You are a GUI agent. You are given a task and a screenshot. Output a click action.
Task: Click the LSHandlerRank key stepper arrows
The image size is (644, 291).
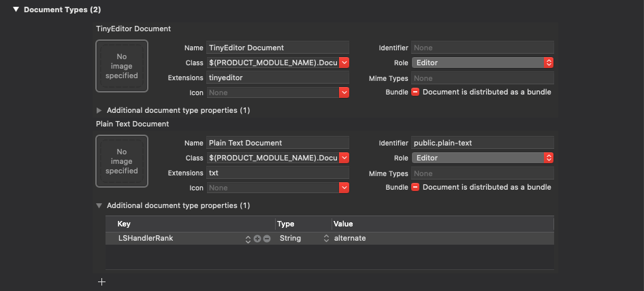click(x=248, y=239)
